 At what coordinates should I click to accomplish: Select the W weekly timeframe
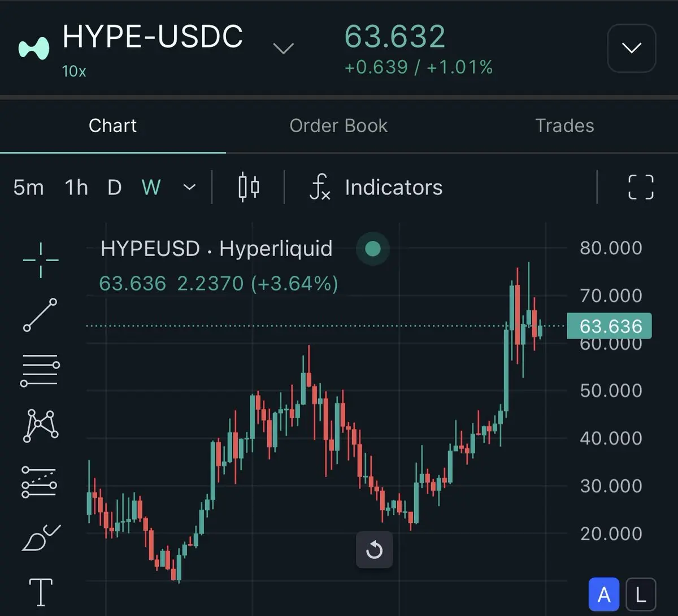click(151, 187)
